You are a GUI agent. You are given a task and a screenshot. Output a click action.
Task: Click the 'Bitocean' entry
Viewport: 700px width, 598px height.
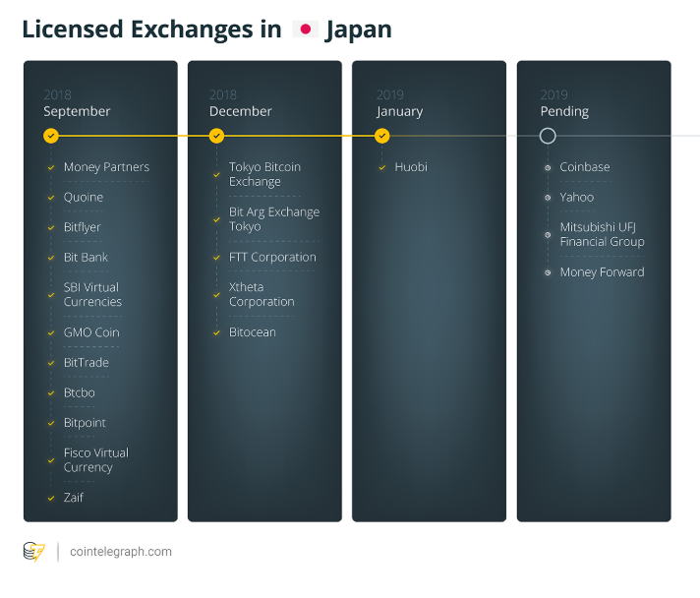[x=253, y=332]
